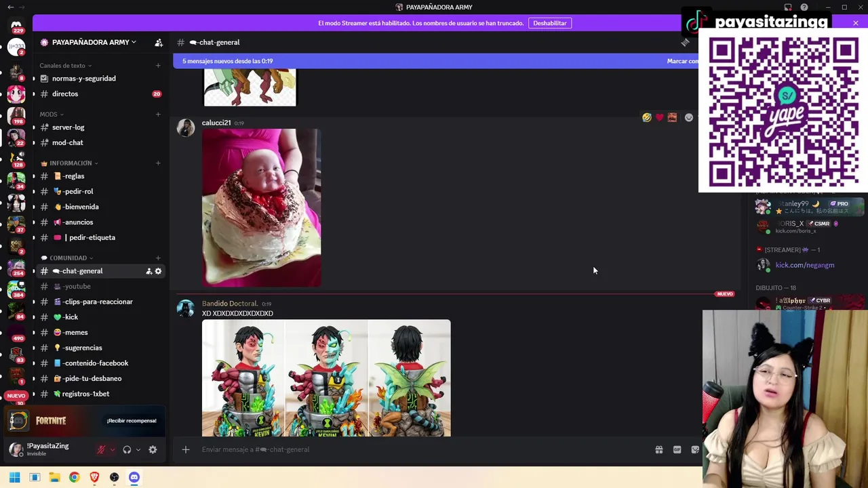Click calucci21 username in chat

tap(216, 123)
